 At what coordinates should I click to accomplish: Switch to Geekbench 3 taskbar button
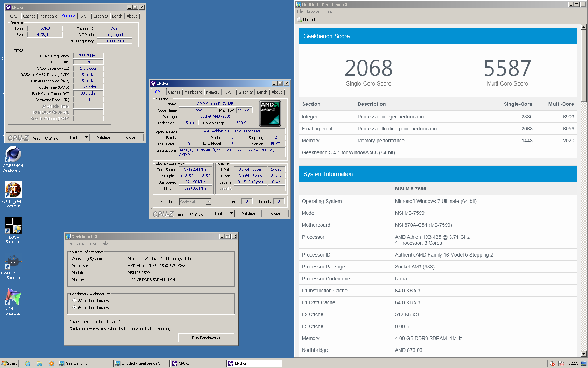click(x=85, y=363)
